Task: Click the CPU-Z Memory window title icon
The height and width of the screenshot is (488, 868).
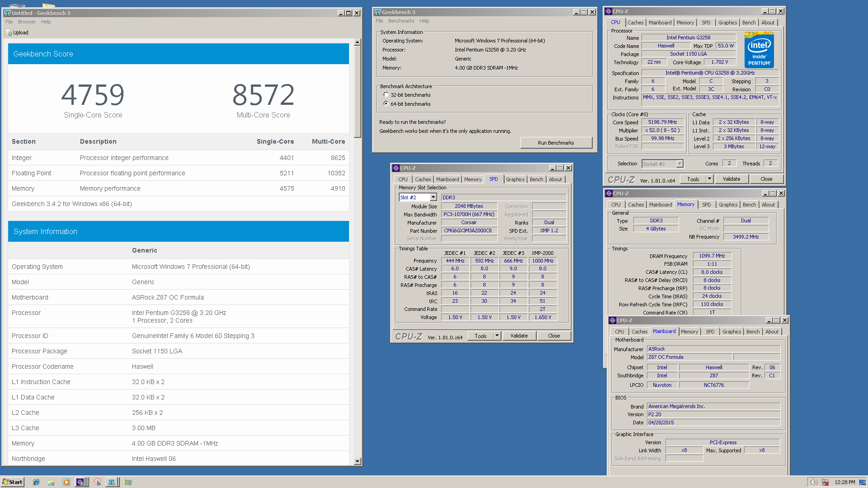Action: [x=609, y=193]
